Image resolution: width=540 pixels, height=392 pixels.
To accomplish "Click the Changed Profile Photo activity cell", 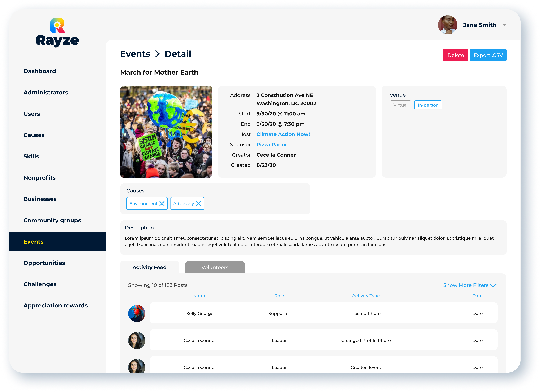I will [366, 340].
